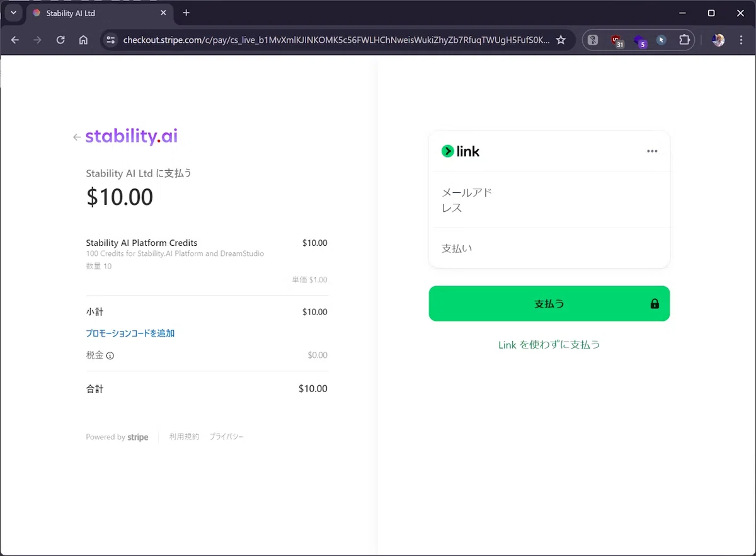Reload the checkout page

click(60, 40)
